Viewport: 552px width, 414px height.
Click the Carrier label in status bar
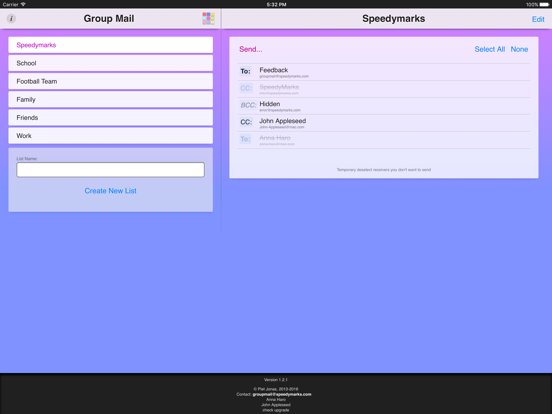[x=11, y=5]
